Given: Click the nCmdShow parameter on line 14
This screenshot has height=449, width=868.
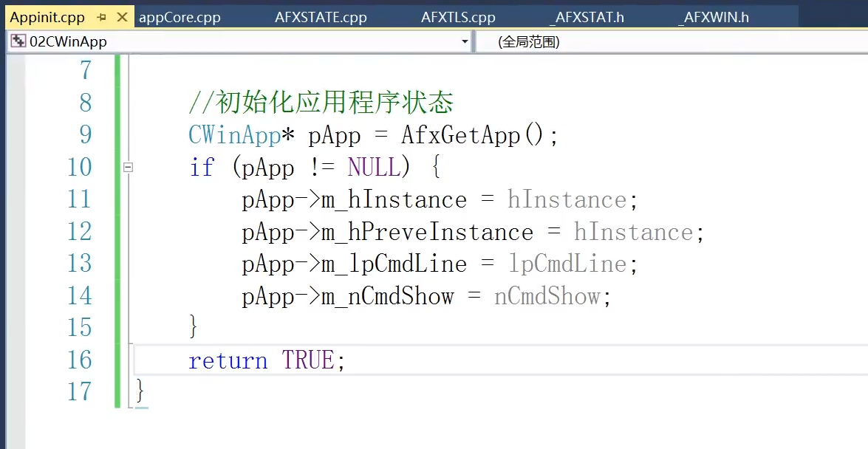Looking at the screenshot, I should click(547, 295).
